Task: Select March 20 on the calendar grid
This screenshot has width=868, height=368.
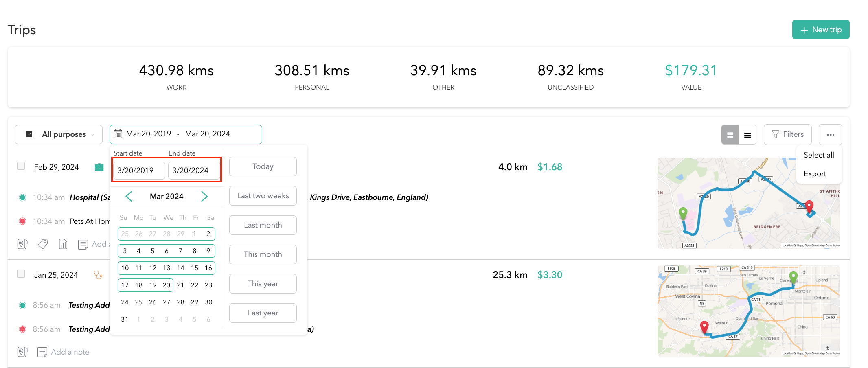Action: [x=166, y=285]
